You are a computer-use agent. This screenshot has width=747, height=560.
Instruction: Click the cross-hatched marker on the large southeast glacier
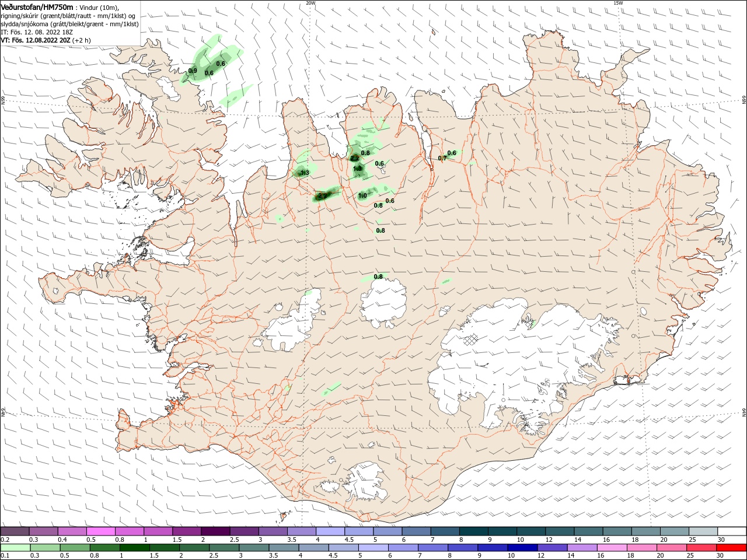point(471,340)
